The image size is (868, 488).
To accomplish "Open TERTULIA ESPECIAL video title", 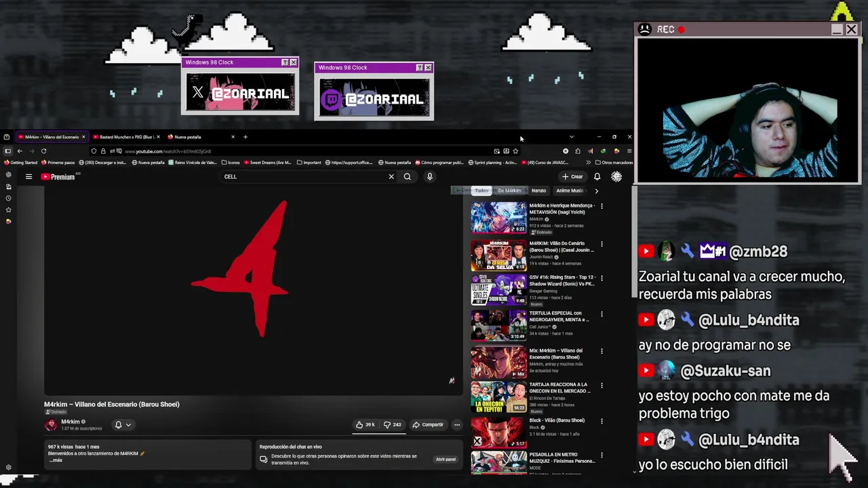I will [559, 317].
